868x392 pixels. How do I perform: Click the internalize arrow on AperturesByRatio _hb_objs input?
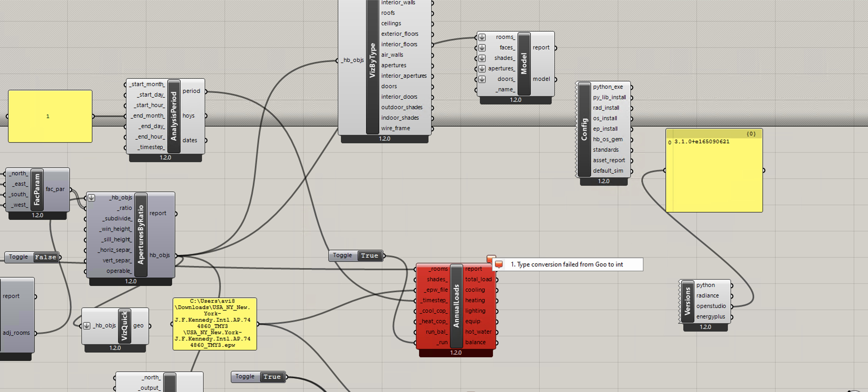pos(91,198)
